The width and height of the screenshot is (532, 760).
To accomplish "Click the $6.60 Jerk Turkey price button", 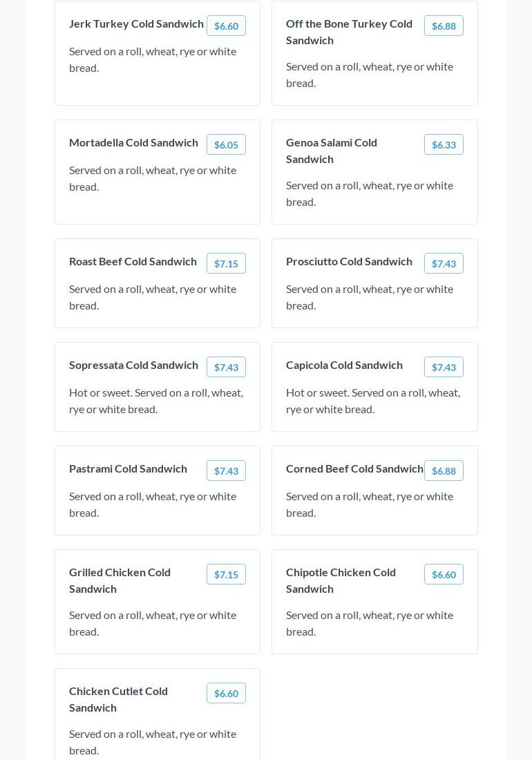I will 226,26.
